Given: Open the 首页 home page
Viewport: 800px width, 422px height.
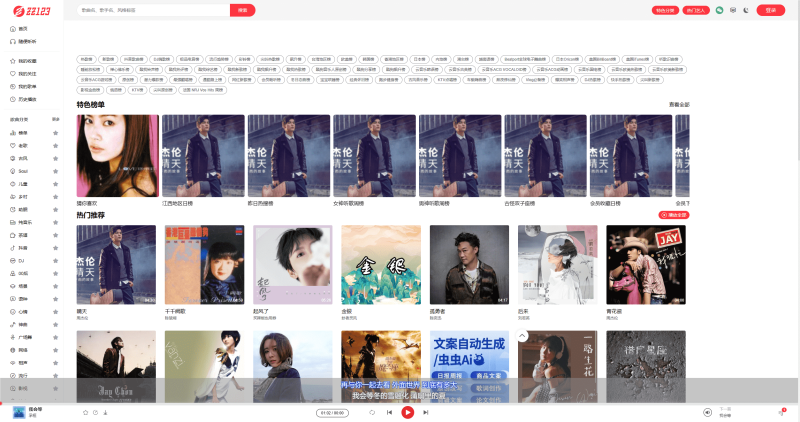Looking at the screenshot, I should coord(22,28).
